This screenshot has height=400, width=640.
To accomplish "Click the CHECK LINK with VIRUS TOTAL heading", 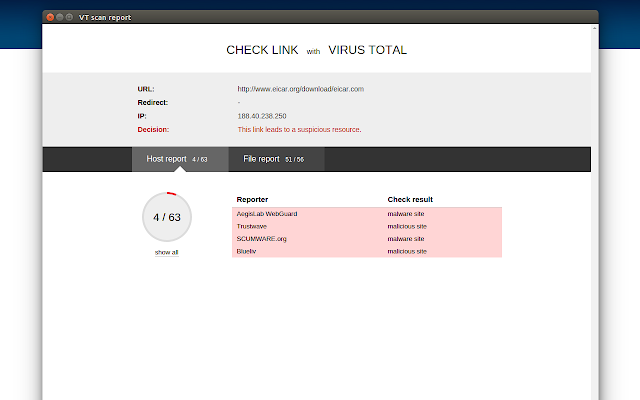I will click(x=316, y=50).
